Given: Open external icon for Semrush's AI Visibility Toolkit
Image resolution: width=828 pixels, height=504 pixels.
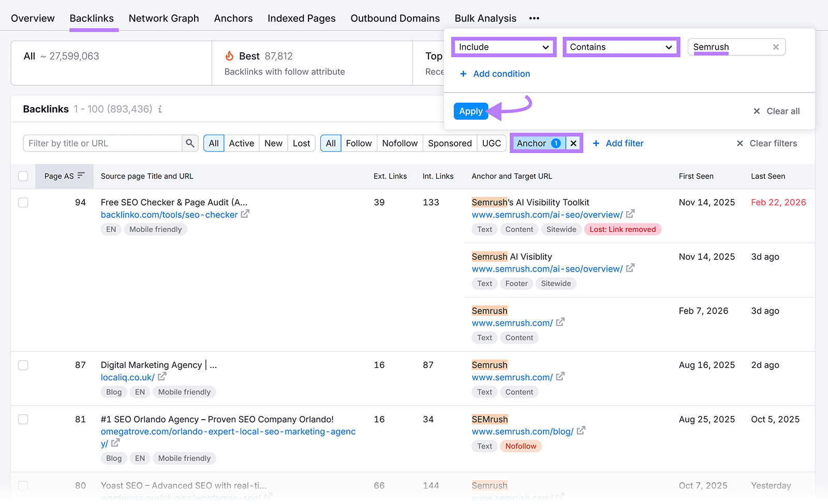Looking at the screenshot, I should point(630,214).
